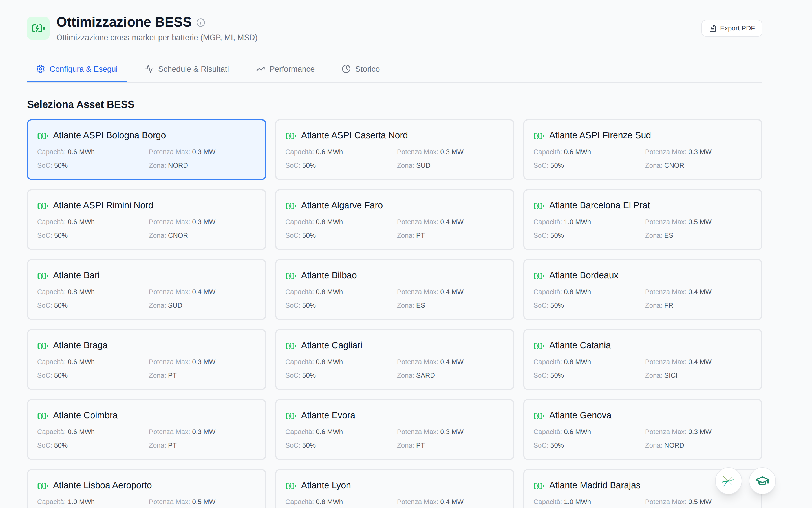Click Zona: NORD on the Bologna Borgo card
This screenshot has width=812, height=508.
coord(168,165)
